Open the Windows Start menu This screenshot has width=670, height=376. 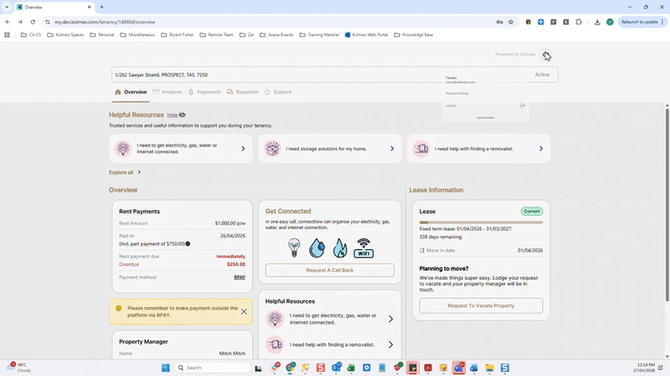pyautogui.click(x=165, y=368)
